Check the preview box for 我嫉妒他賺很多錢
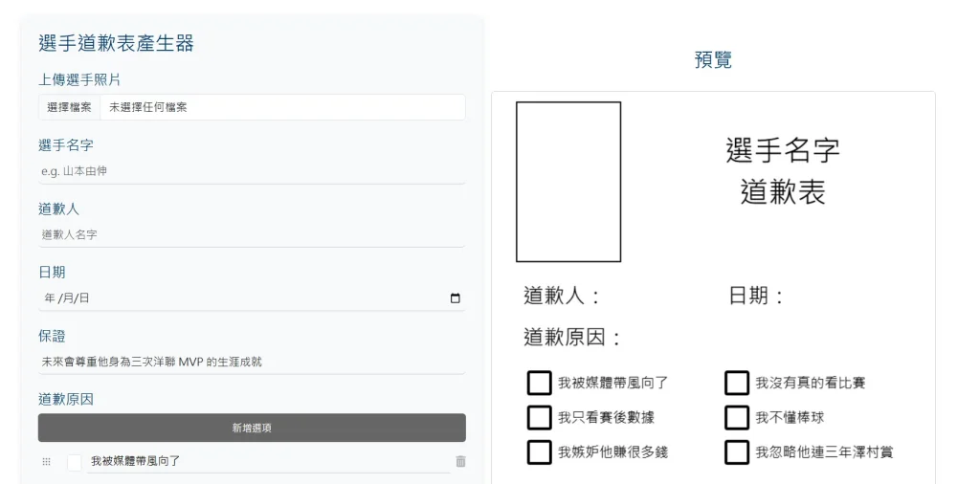The height and width of the screenshot is (484, 980). 539,452
